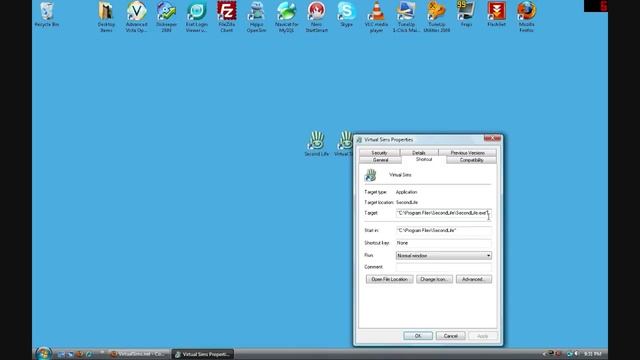Screen dimensions: 640x360
Task: Select the Shortcut tab
Action: pyautogui.click(x=424, y=160)
